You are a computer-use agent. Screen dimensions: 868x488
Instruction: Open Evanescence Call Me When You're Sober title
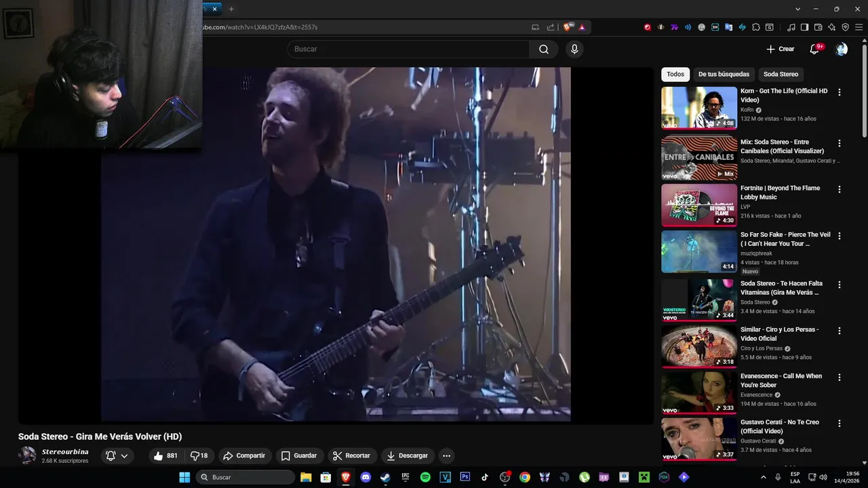coord(781,380)
